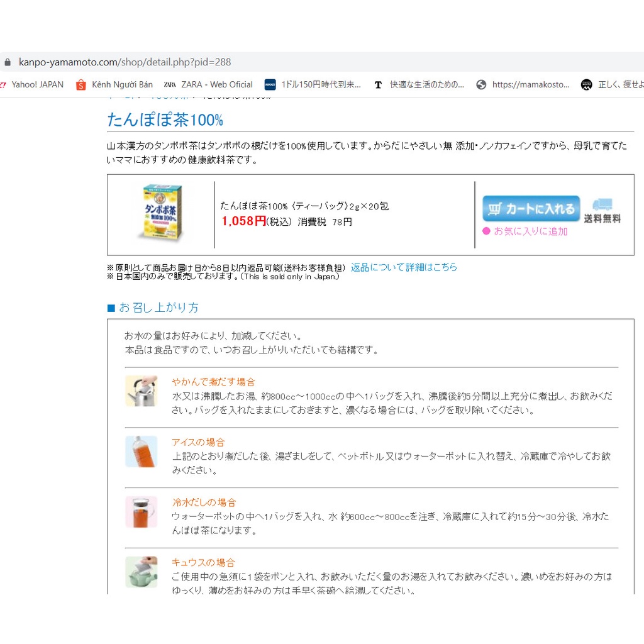This screenshot has width=644, height=644.
Task: Open Kênh Người Bán bookmark
Action: click(x=122, y=85)
